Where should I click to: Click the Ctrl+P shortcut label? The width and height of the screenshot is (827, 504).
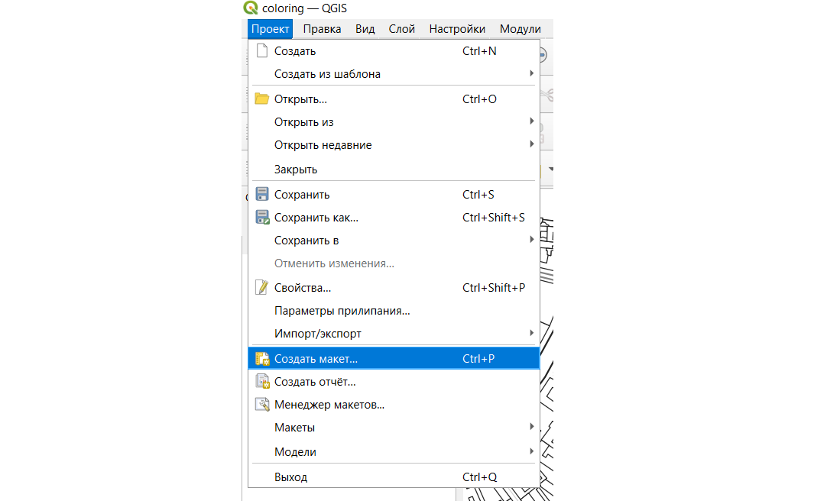pos(478,358)
